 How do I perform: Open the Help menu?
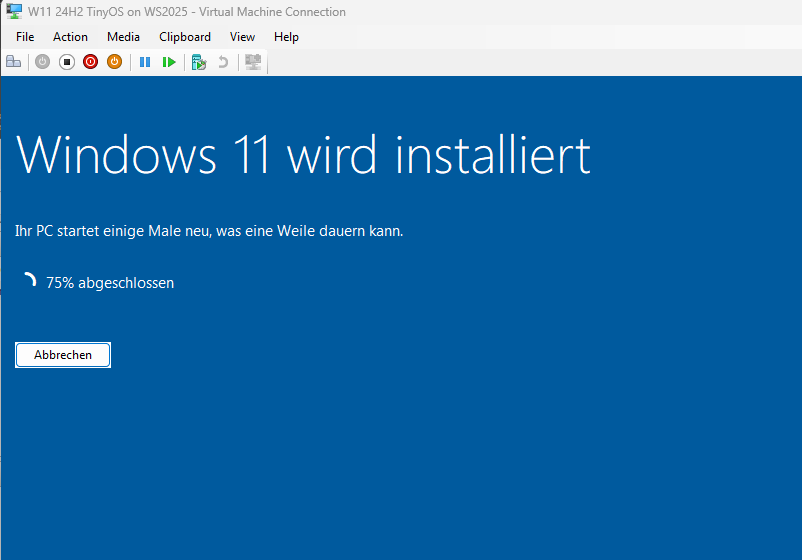pyautogui.click(x=286, y=37)
